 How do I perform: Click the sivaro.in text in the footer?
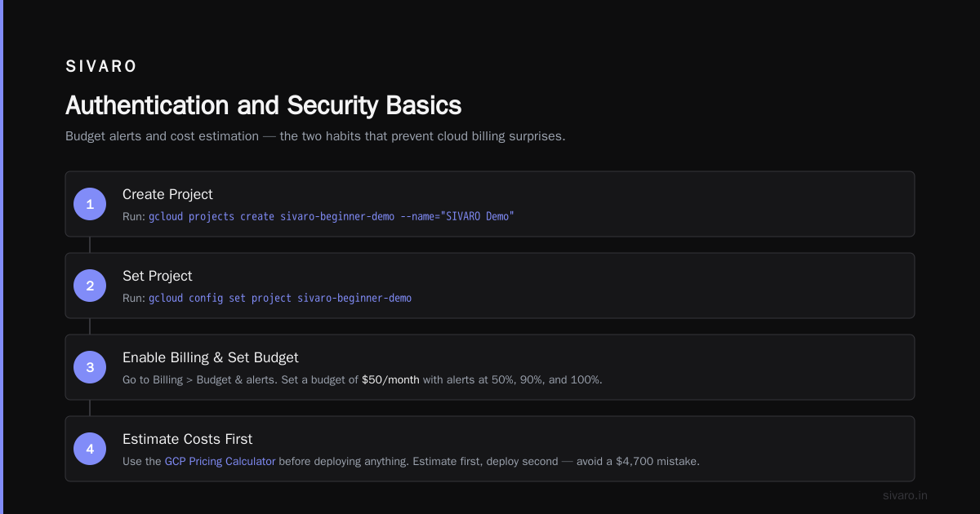905,495
